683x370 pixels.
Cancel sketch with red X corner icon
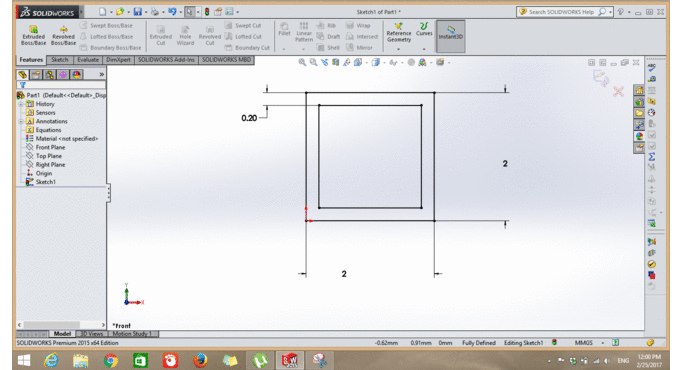coord(618,92)
